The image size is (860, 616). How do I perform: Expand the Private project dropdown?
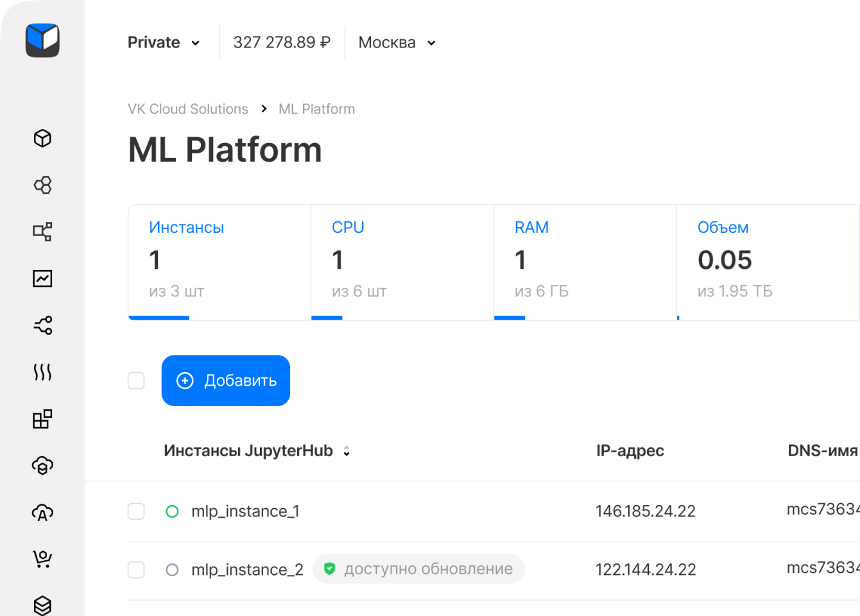click(164, 42)
